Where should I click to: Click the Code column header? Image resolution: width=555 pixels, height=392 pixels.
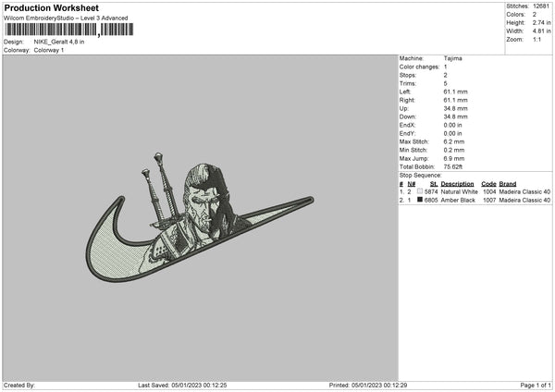pos(488,184)
